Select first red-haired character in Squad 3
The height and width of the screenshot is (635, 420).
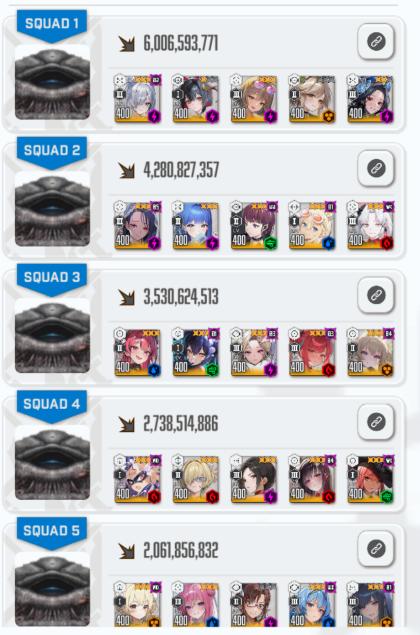[138, 352]
